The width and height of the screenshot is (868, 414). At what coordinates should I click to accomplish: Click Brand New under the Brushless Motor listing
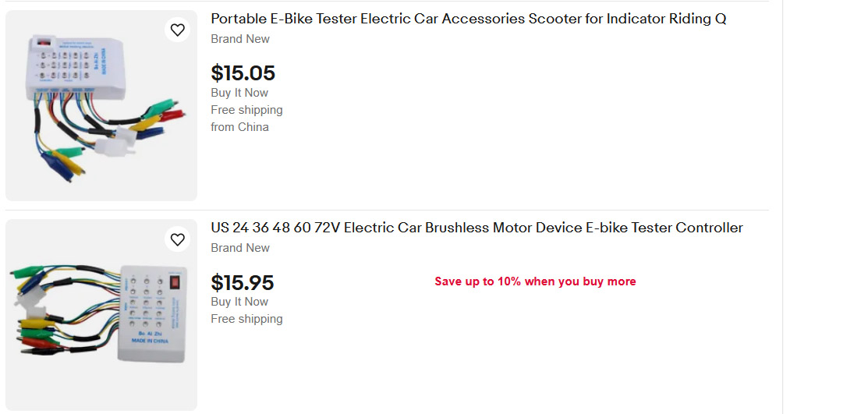(240, 248)
